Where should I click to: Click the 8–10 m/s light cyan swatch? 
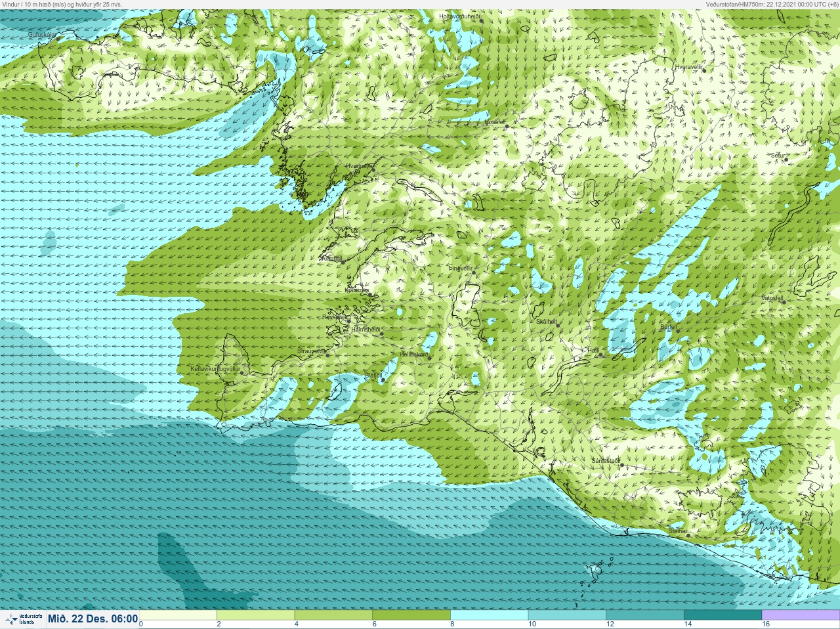[x=490, y=615]
